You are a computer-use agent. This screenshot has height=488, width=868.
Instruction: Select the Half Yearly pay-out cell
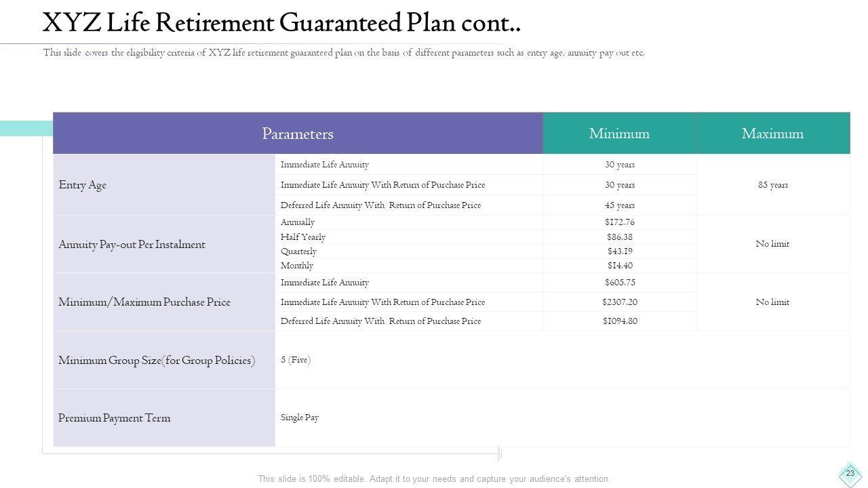(303, 237)
